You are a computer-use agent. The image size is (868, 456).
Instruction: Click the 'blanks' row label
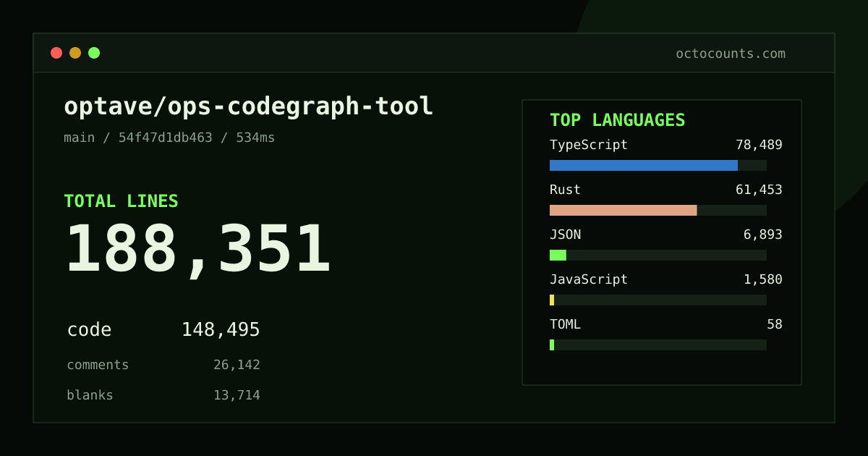click(90, 395)
